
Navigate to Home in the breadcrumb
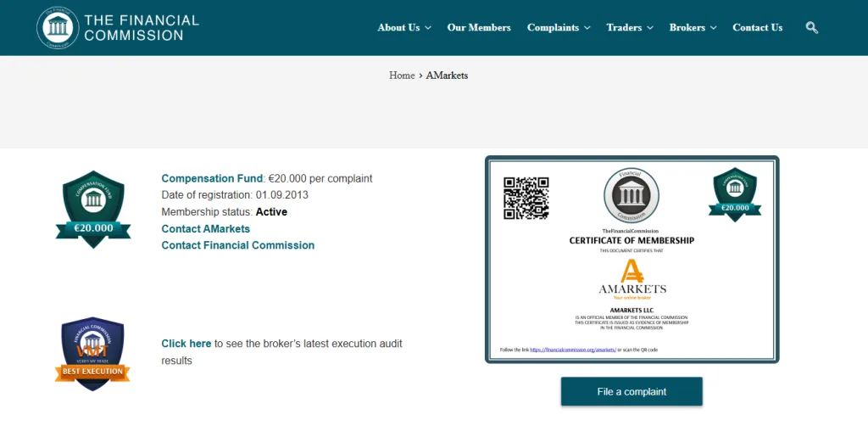(x=402, y=76)
